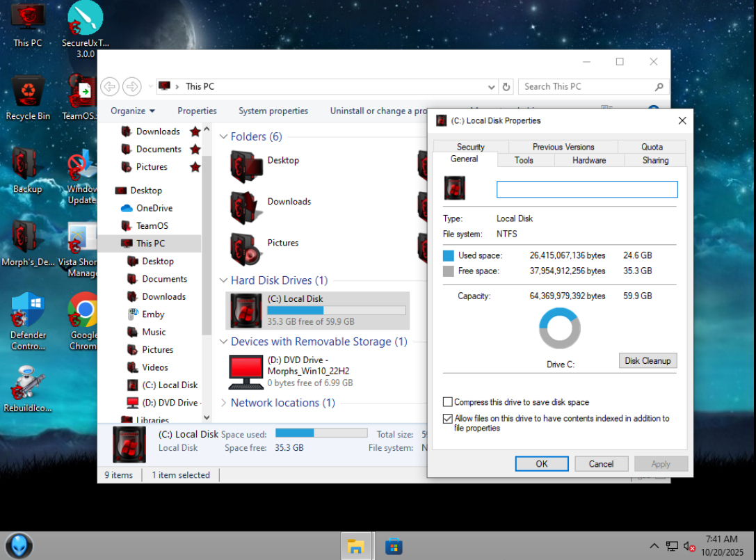Screen dimensions: 756x560
Task: Open the SecureUxTheme desktop shortcut
Action: [86, 29]
